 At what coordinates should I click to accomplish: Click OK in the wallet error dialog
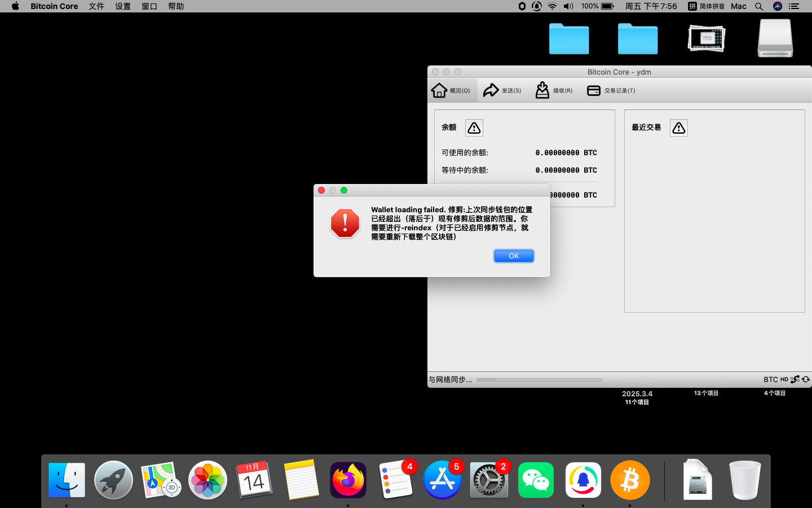coord(514,256)
